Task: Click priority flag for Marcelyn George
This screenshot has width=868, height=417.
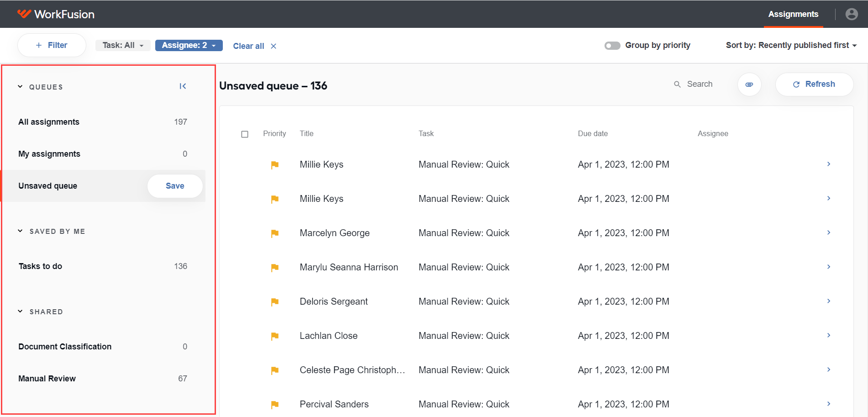Action: [275, 233]
